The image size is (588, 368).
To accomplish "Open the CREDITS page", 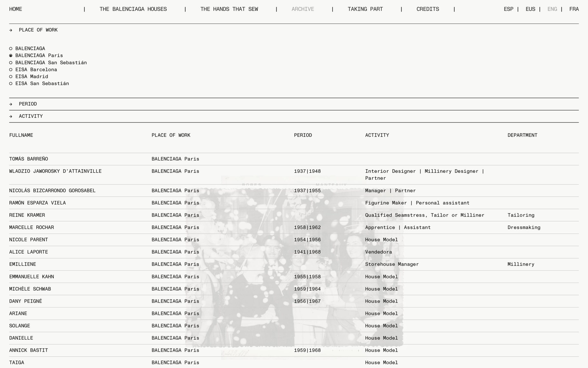I will pyautogui.click(x=428, y=9).
